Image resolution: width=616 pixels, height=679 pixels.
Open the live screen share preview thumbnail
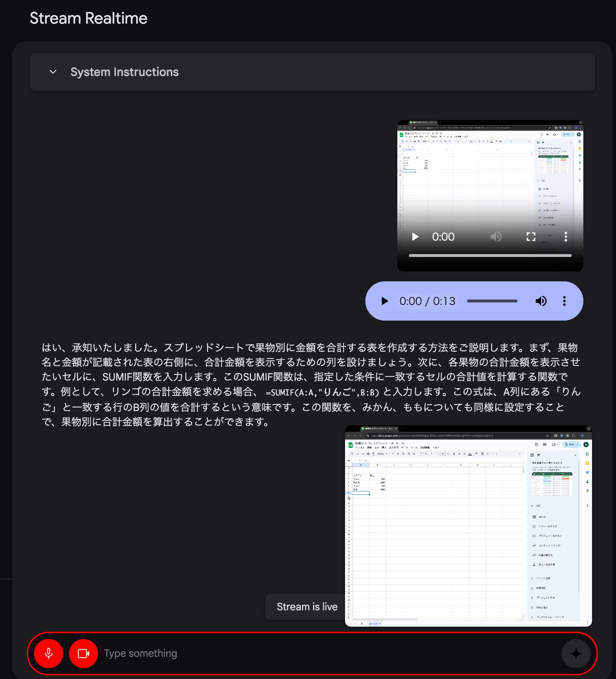(468, 526)
